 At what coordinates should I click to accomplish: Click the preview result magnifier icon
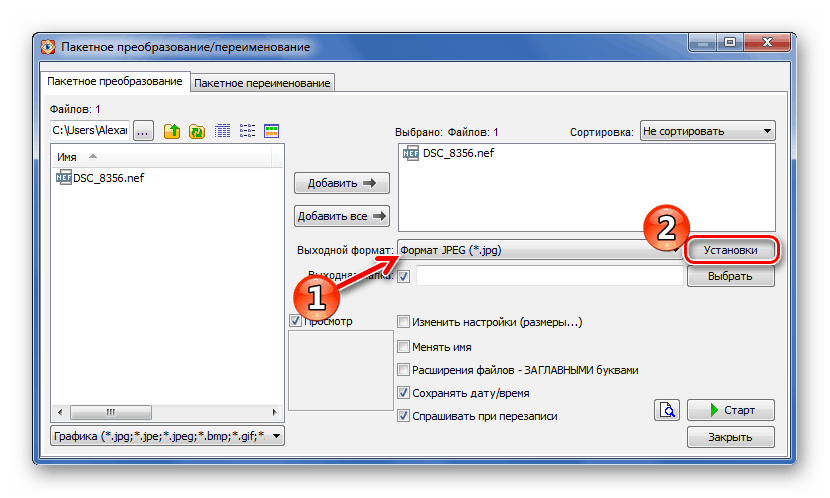667,410
